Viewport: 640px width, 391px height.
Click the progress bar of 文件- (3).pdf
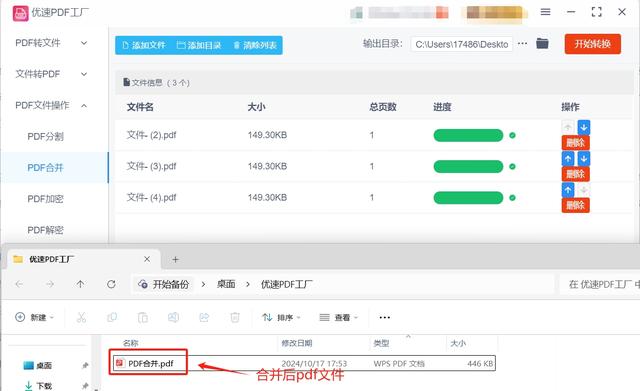468,167
